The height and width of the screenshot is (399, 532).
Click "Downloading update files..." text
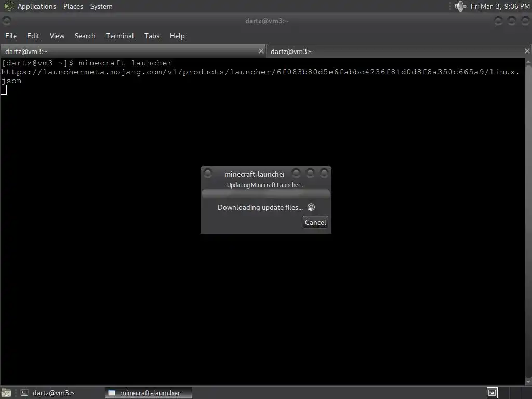point(260,207)
